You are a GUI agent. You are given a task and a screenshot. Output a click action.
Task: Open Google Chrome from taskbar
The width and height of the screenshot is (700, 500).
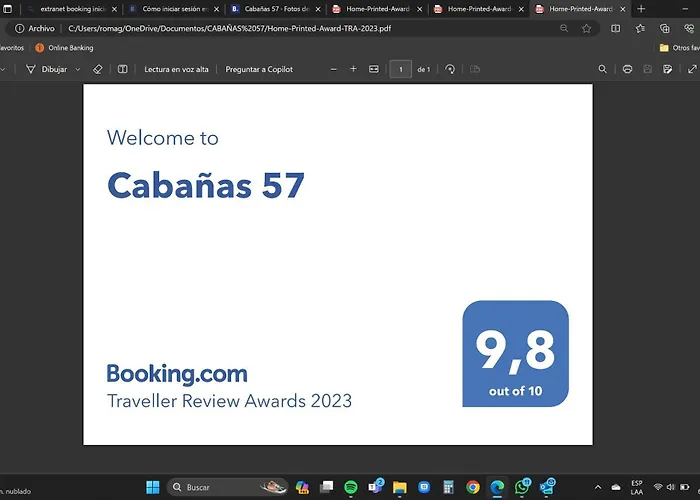click(x=473, y=487)
